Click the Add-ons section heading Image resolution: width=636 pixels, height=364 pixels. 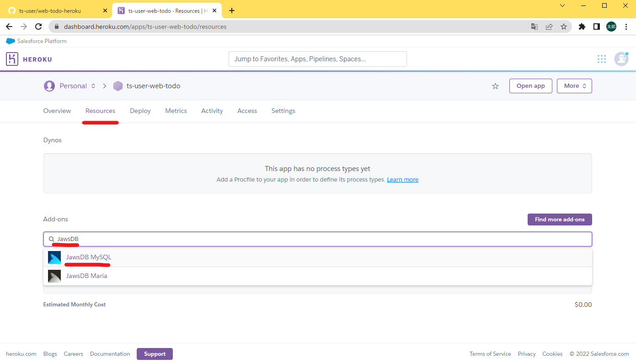[56, 219]
